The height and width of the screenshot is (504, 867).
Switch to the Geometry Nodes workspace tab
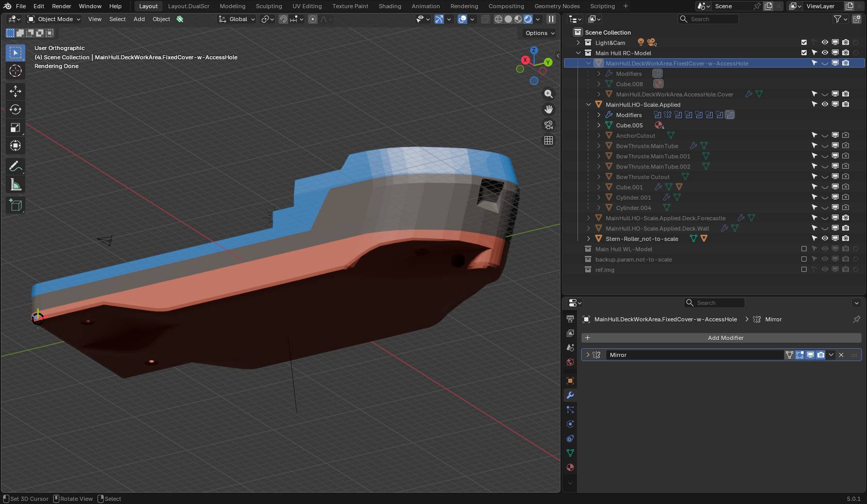pos(557,6)
